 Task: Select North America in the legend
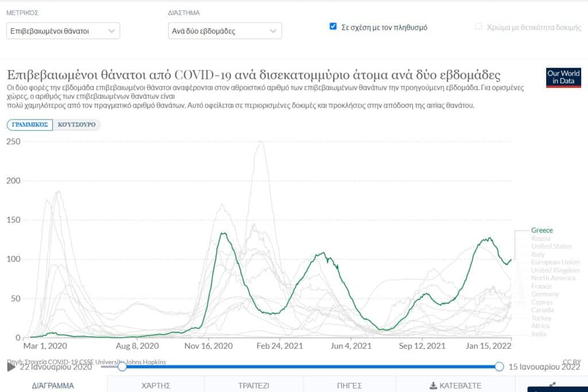click(x=553, y=278)
